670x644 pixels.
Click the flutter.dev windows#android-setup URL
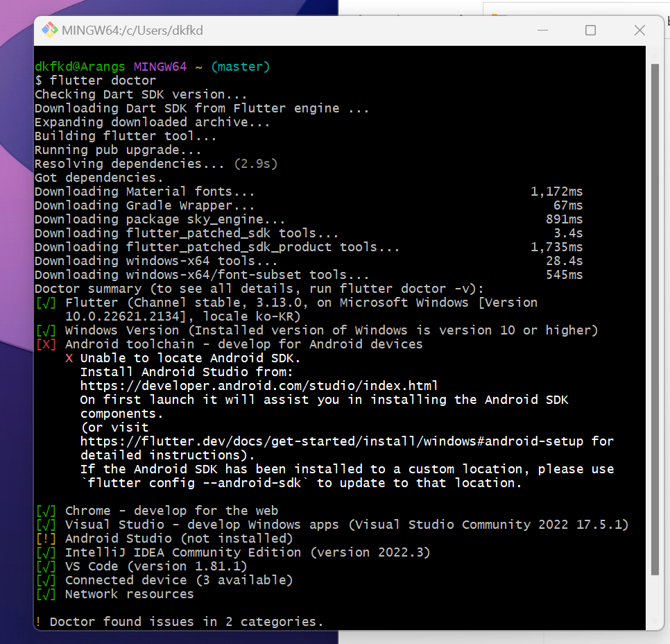(x=332, y=441)
